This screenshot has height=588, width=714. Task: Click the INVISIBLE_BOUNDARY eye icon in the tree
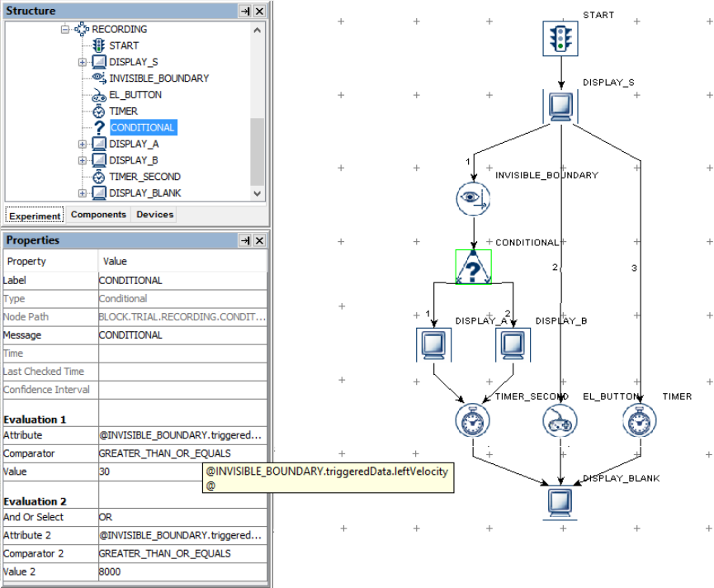99,78
